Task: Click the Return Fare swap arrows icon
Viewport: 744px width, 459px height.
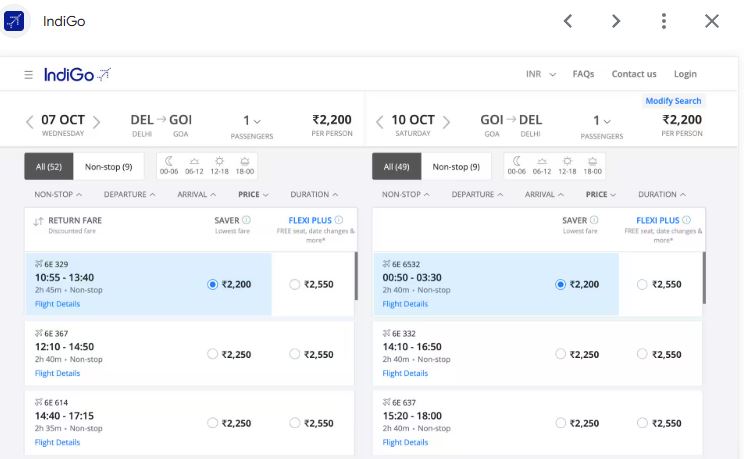Action: (x=38, y=221)
